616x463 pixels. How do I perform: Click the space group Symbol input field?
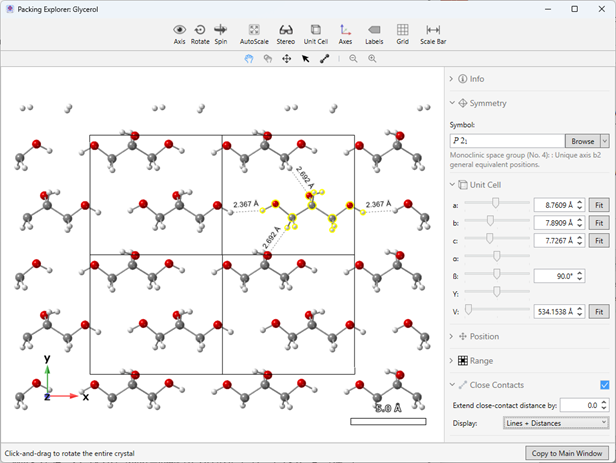pos(508,141)
